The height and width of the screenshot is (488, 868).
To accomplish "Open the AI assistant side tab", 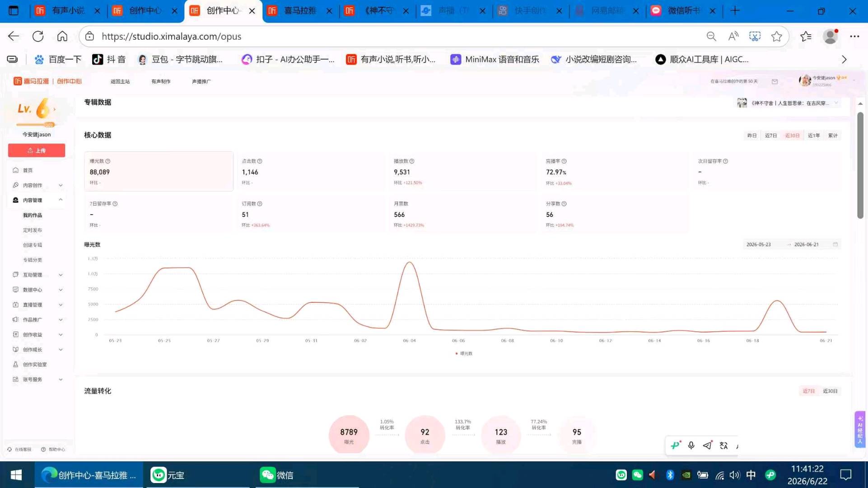I will [860, 429].
